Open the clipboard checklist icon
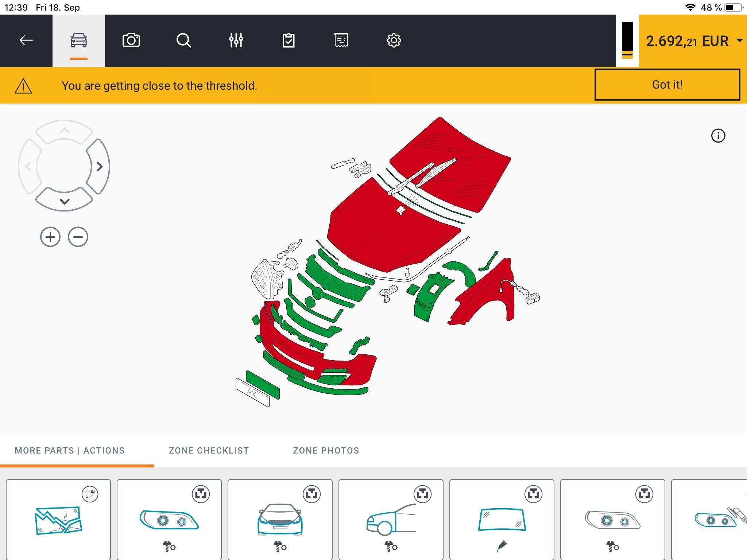Screen dimensions: 747x560 click(289, 40)
